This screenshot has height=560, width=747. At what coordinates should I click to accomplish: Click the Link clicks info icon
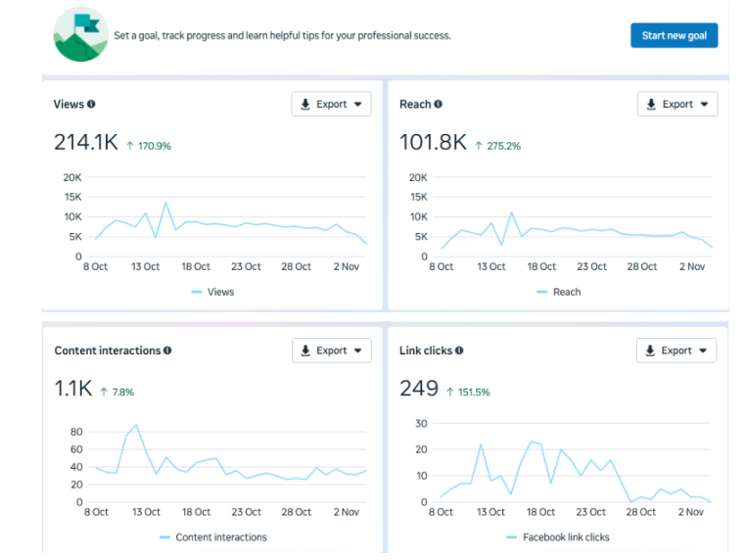click(459, 350)
